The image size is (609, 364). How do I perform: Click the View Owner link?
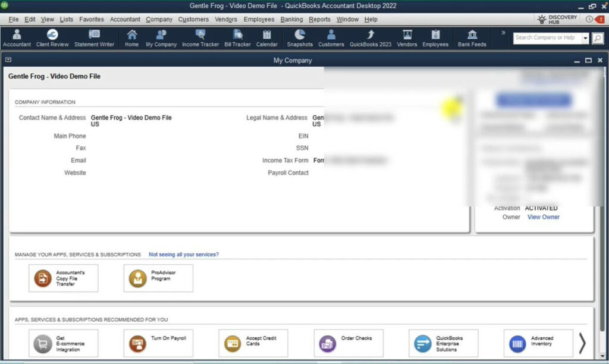pos(543,216)
